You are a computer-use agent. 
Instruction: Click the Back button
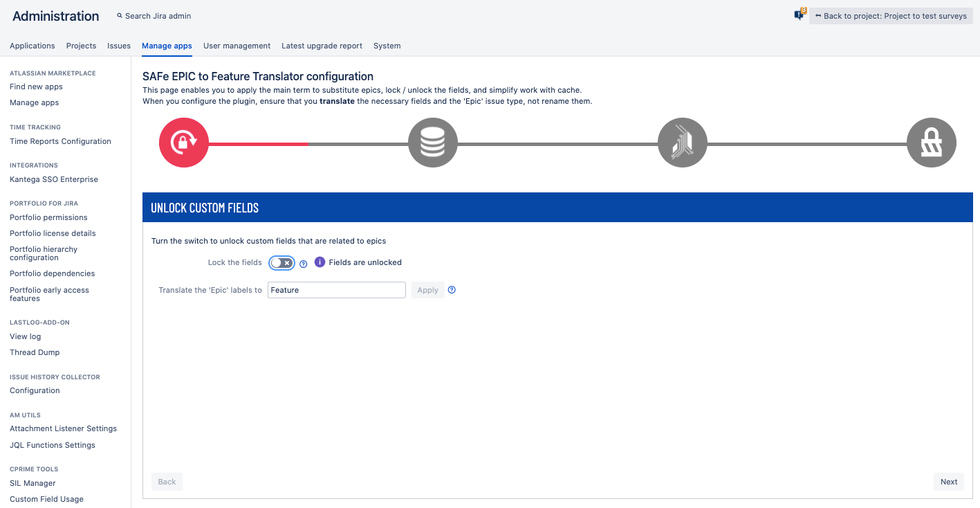[167, 482]
